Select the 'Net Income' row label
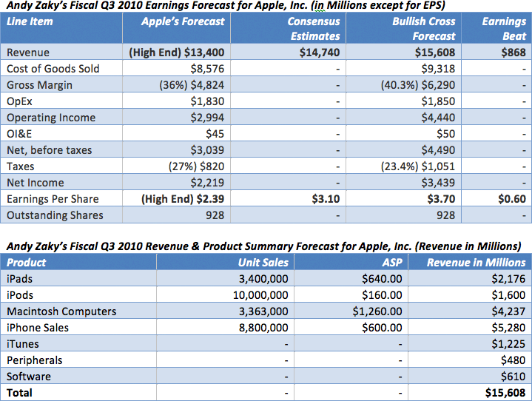The image size is (532, 401). point(36,183)
